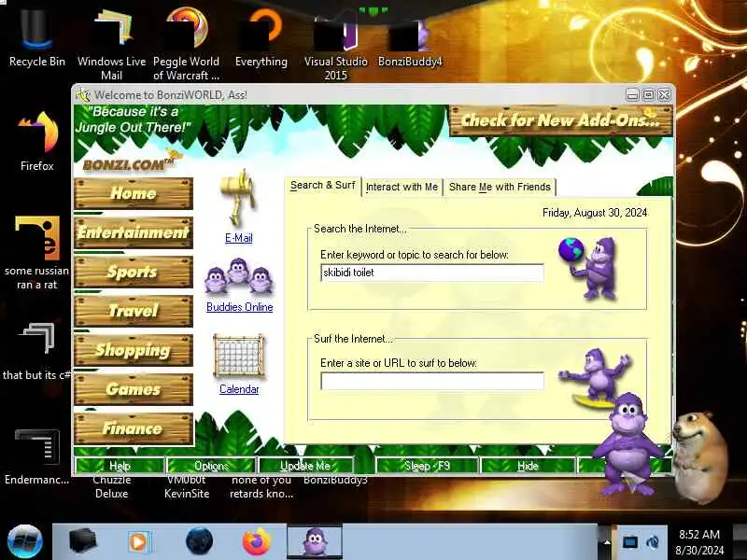Click the network tray icon

point(629,542)
